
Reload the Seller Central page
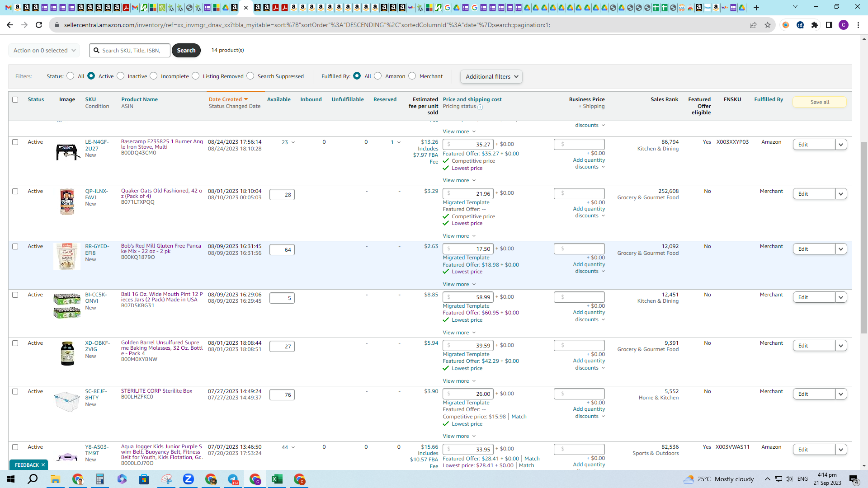point(39,25)
